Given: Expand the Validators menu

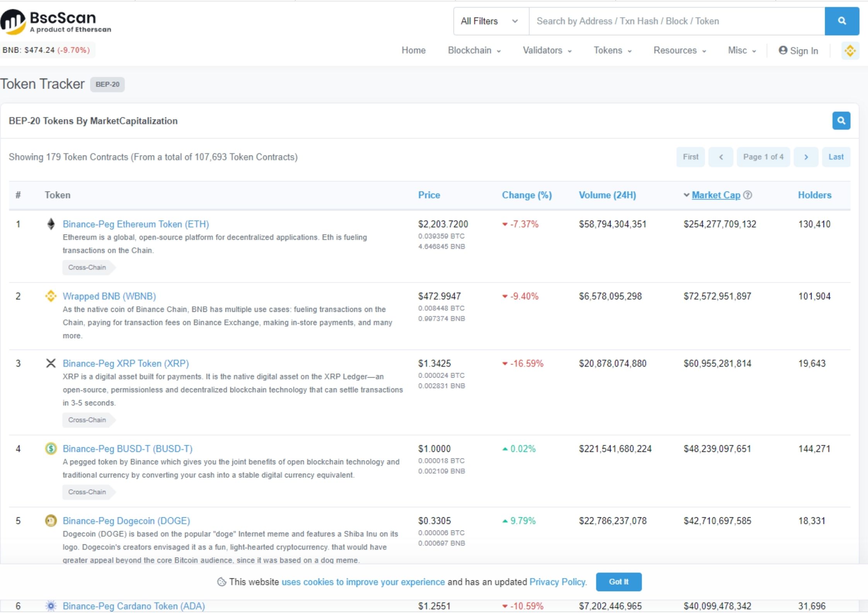Looking at the screenshot, I should point(547,50).
